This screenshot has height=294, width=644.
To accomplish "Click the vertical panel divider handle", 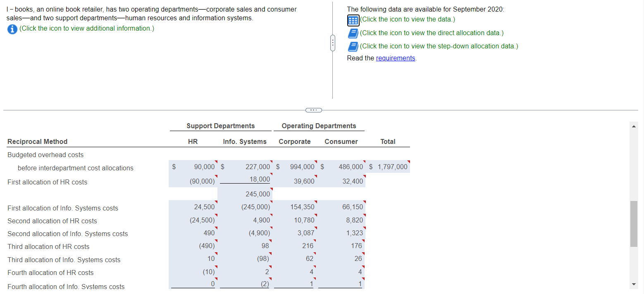I will pyautogui.click(x=332, y=43).
